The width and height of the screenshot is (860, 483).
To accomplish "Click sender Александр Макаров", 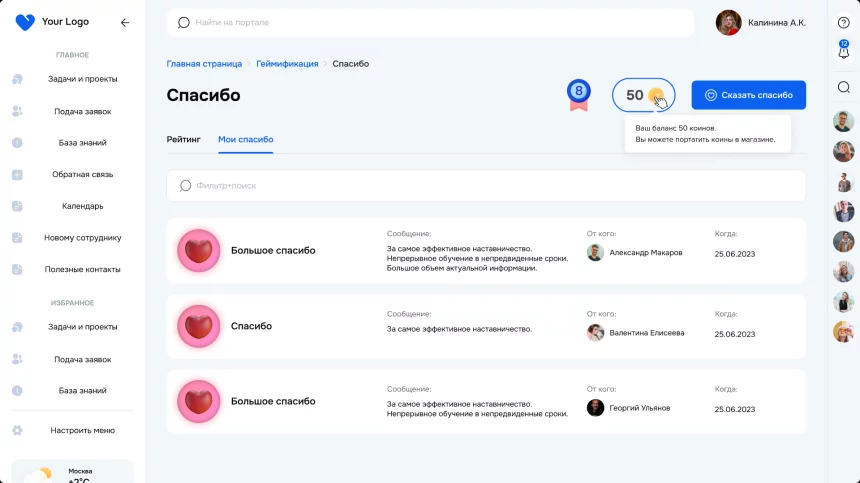I will 645,253.
